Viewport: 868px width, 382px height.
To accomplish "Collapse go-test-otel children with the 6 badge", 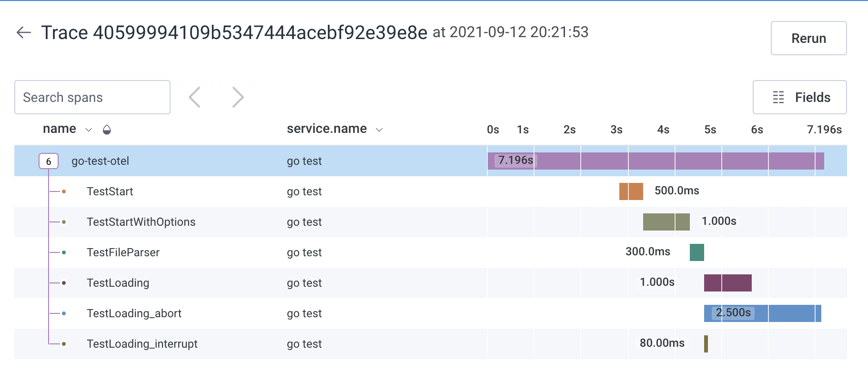I will [49, 161].
